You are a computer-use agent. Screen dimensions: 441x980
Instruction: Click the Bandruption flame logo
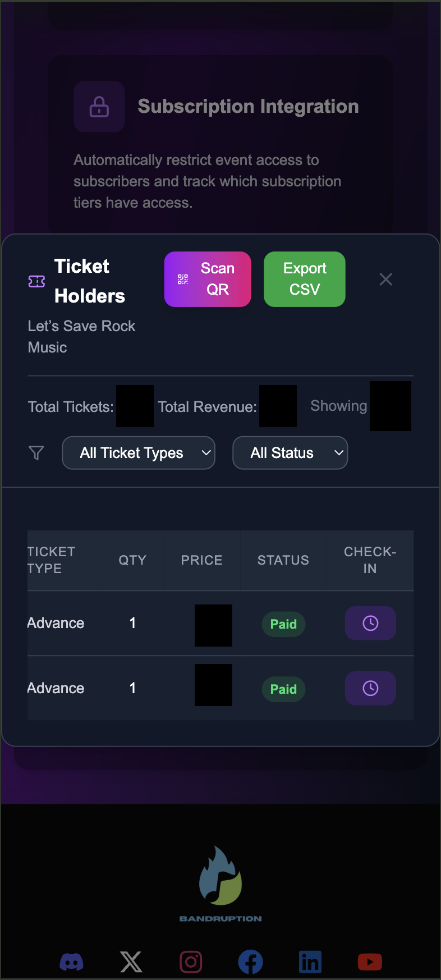220,876
